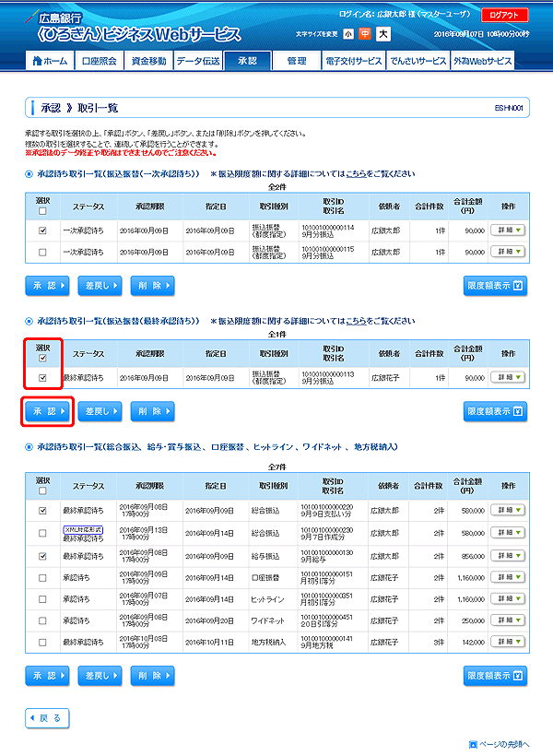Open 詳細 dropdown for 広銀花子 transaction 101001000000113
This screenshot has width=553, height=756.
pyautogui.click(x=507, y=377)
